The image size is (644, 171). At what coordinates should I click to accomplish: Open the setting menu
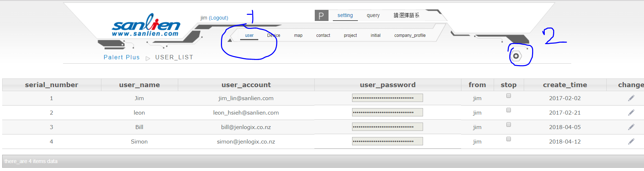(x=345, y=15)
